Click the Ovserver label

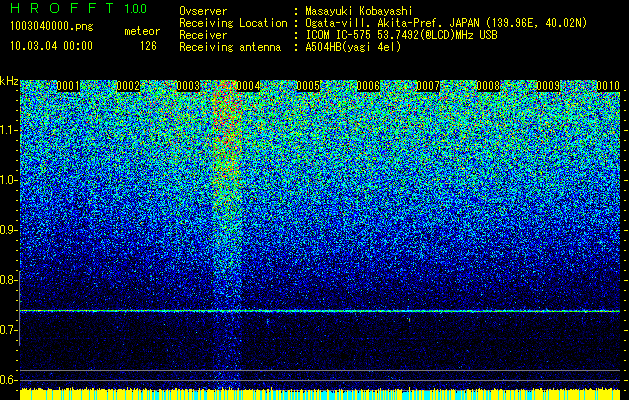203,11
